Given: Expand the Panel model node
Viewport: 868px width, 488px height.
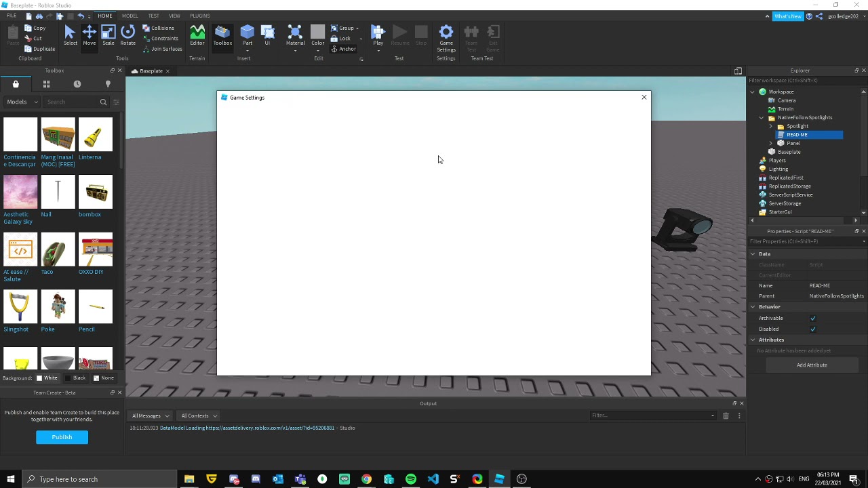Looking at the screenshot, I should pos(770,144).
